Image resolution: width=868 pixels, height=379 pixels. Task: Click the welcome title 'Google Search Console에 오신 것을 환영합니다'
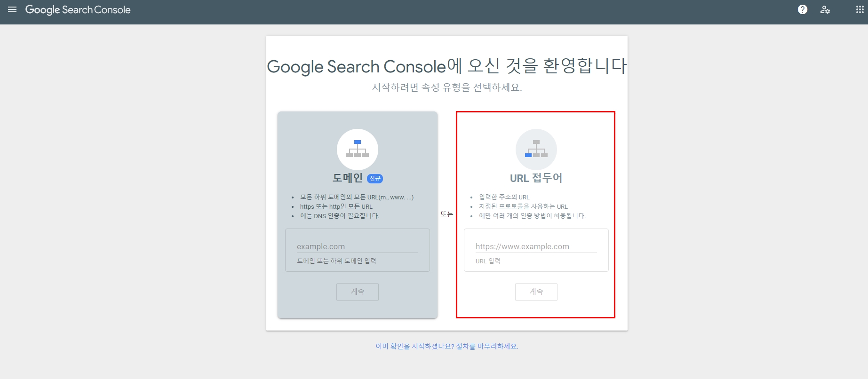[x=447, y=66]
